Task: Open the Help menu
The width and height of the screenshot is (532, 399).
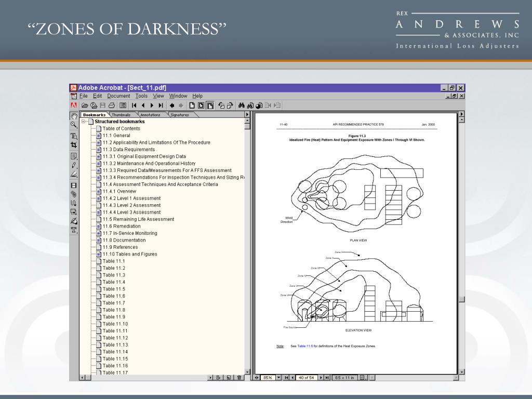Action: click(197, 96)
